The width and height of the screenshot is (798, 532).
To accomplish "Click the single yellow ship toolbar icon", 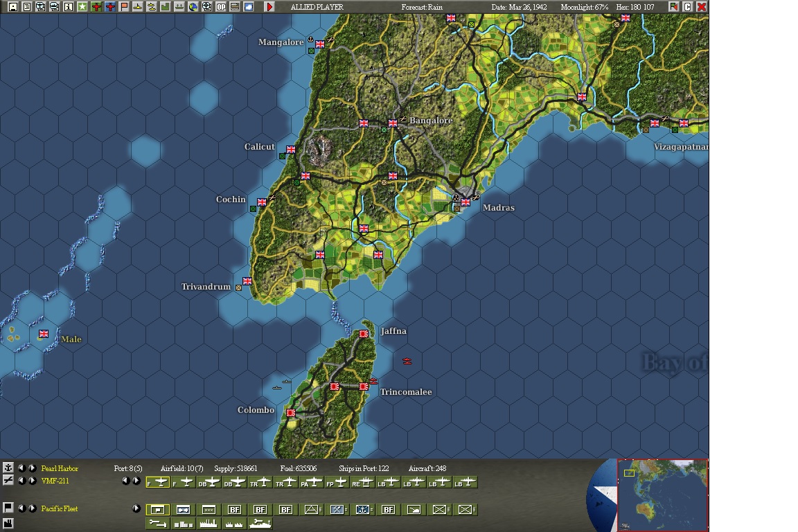I will (x=137, y=7).
